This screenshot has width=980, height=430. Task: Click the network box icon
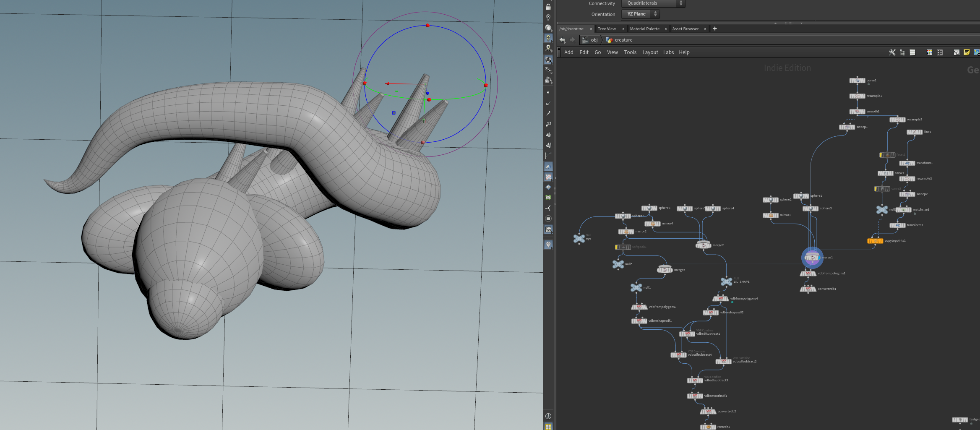tap(957, 52)
